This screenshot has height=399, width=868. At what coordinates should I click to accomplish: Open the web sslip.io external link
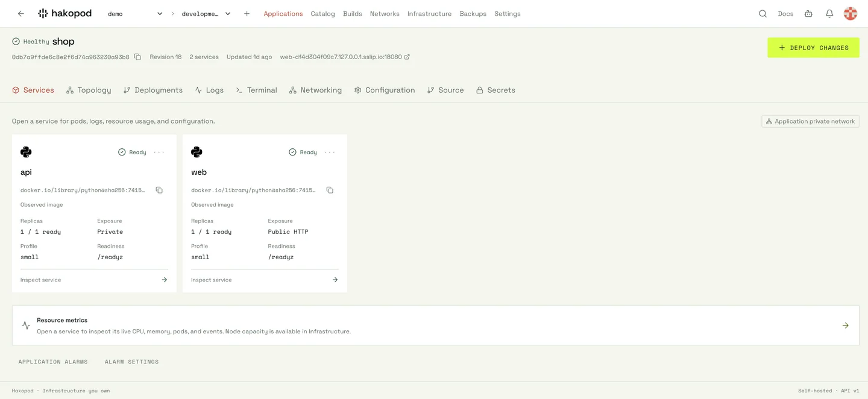tap(345, 57)
